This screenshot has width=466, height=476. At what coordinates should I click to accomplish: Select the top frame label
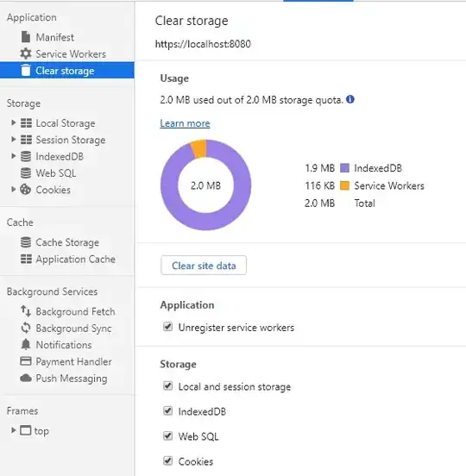point(41,431)
